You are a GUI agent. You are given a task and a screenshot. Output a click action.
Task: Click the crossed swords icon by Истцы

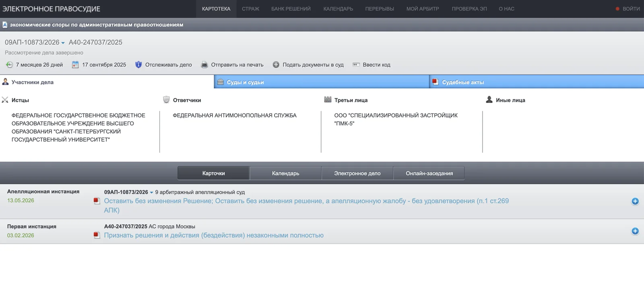[5, 100]
